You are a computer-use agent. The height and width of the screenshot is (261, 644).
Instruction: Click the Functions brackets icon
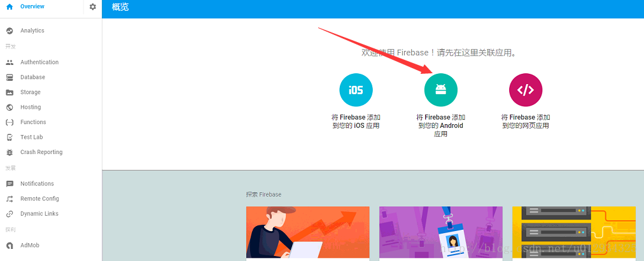(x=10, y=122)
